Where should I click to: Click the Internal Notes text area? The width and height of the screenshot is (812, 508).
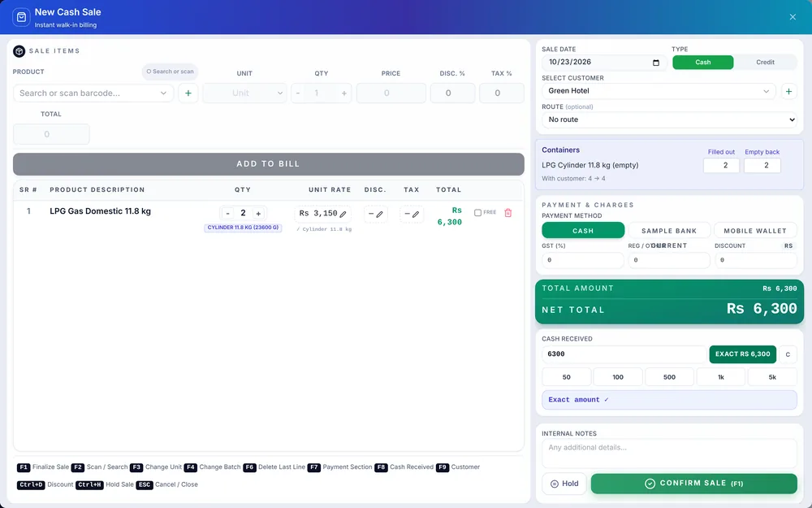pyautogui.click(x=669, y=454)
